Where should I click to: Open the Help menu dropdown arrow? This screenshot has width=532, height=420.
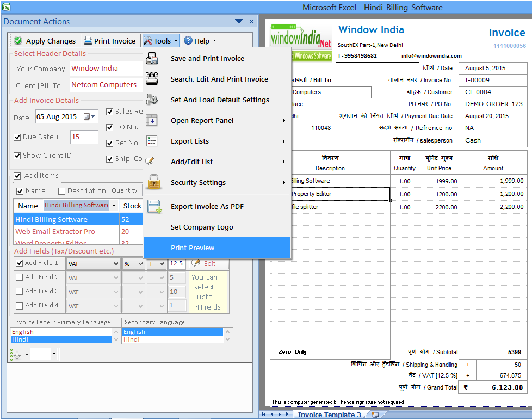[x=214, y=41]
